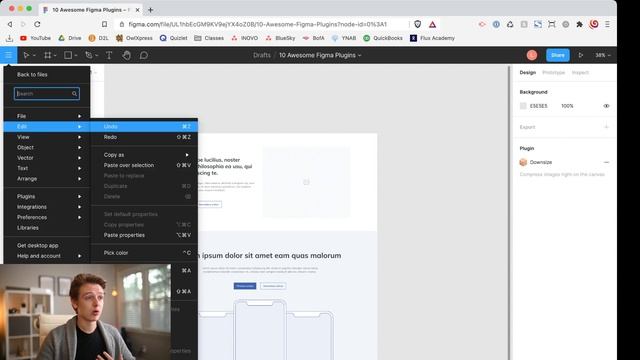
Task: Open the Text menu entry
Action: click(47, 168)
